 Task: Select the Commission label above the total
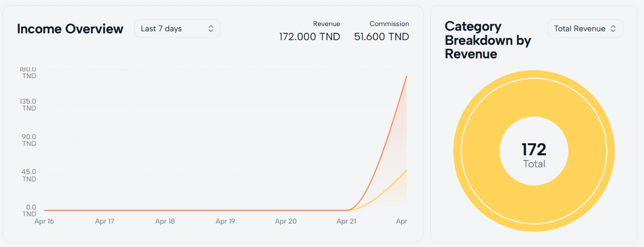(389, 24)
